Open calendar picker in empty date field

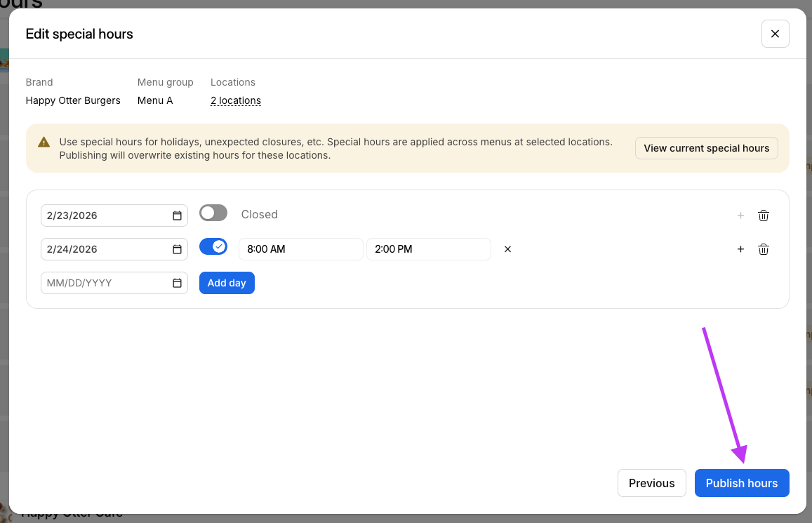[177, 283]
